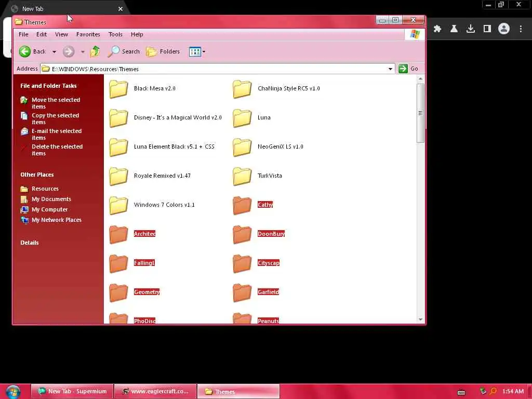Open My Documents in Other Places
This screenshot has width=532, height=399.
(x=51, y=199)
